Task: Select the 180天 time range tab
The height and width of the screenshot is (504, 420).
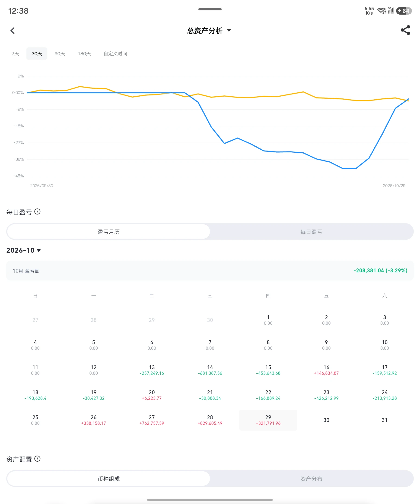Action: coord(84,54)
